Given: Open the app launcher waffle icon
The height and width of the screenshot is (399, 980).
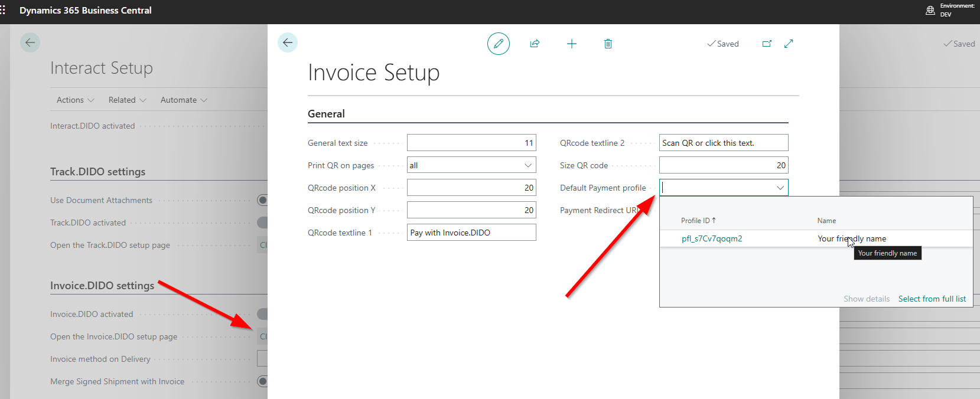Looking at the screenshot, I should coord(3,10).
